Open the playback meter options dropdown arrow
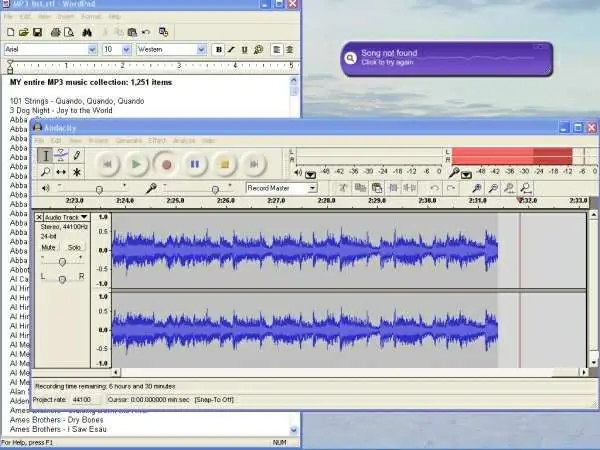 [310, 175]
